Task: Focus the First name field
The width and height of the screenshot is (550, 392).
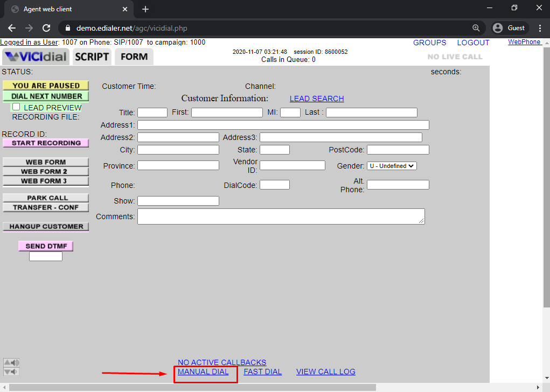Action: coord(227,113)
